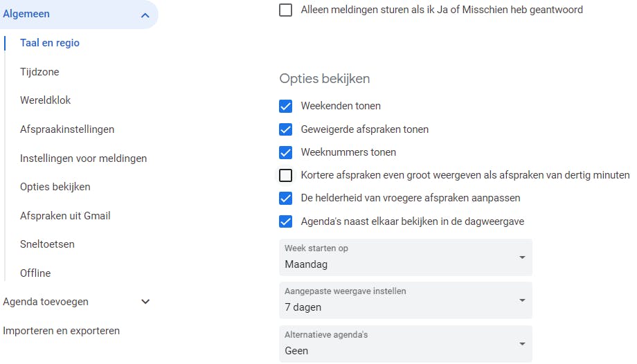Open Taal en regio settings
637x364 pixels.
[50, 43]
